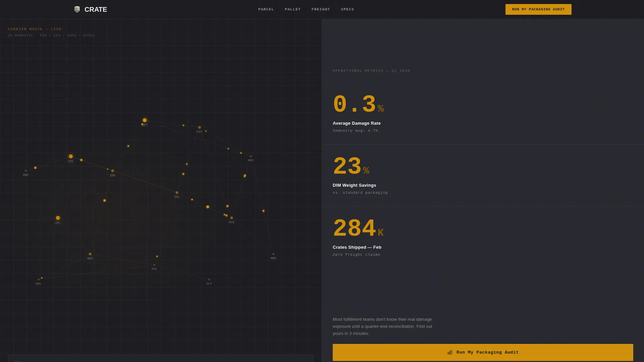Select the CHI route node
Viewport: 644px width, 362px height.
(71, 157)
